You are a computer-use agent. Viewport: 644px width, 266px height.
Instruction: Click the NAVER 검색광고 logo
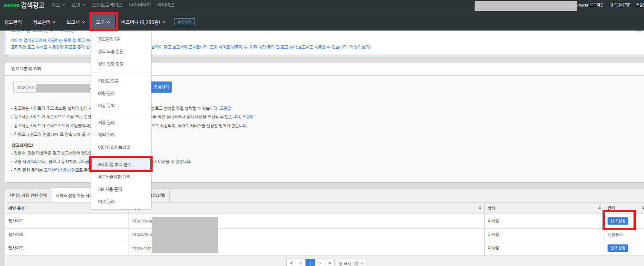point(24,5)
